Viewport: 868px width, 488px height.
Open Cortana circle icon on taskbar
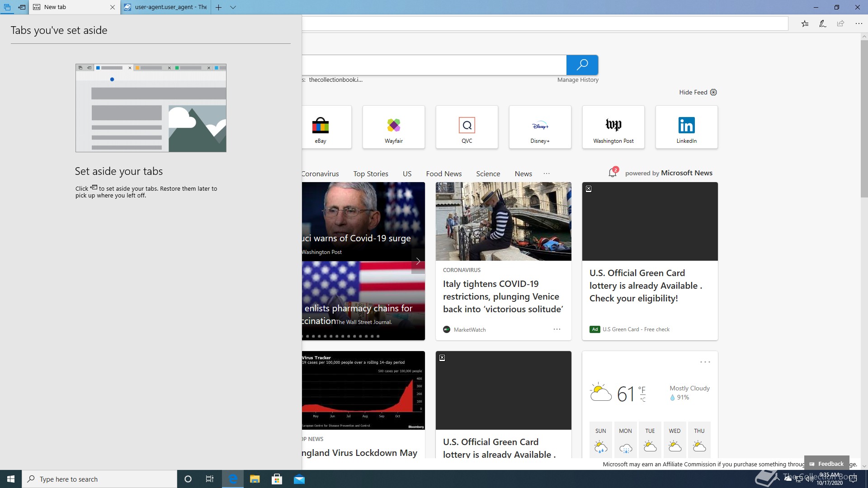pos(188,479)
